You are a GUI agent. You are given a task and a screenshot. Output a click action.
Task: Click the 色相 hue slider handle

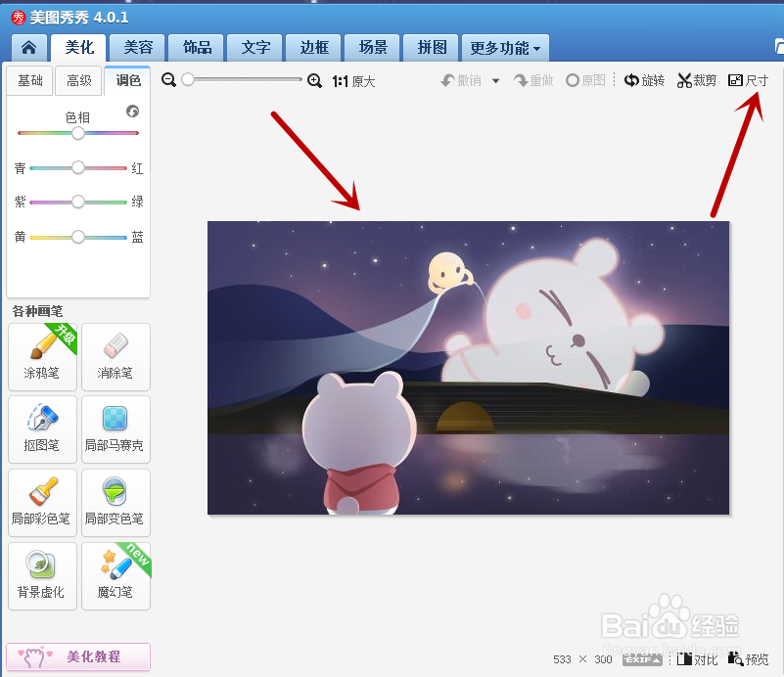(x=78, y=133)
